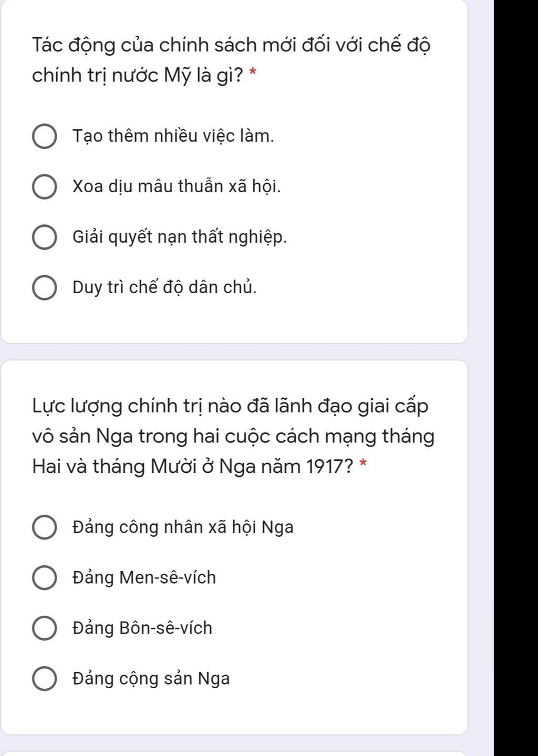The width and height of the screenshot is (538, 756).
Task: Pick the 'Giải quyết nạn thất nghiệp.' radio button
Action: tap(45, 237)
